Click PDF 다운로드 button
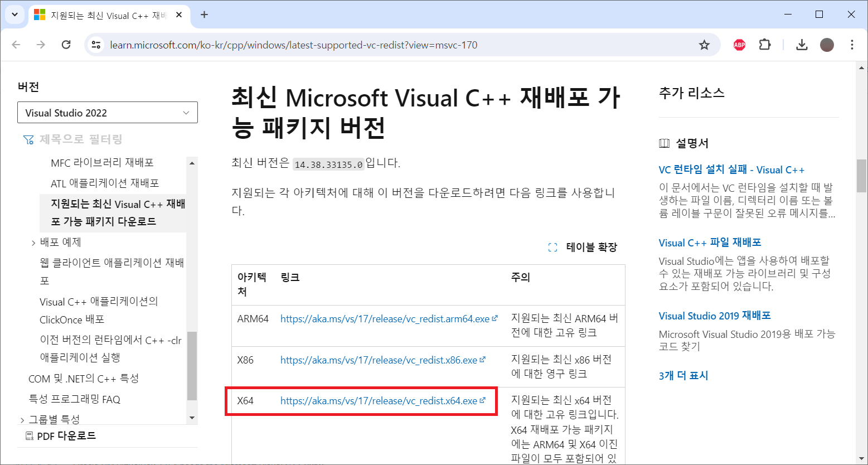The image size is (868, 465). coord(61,436)
